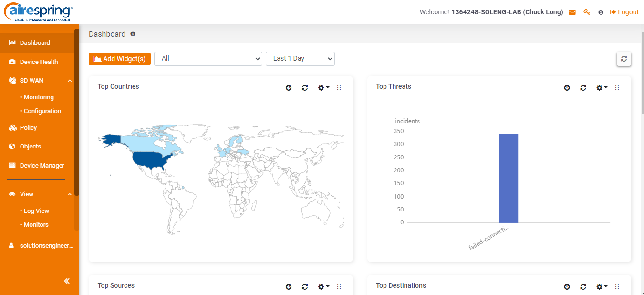Click the info icon beside key icon
Image resolution: width=644 pixels, height=295 pixels.
click(601, 12)
